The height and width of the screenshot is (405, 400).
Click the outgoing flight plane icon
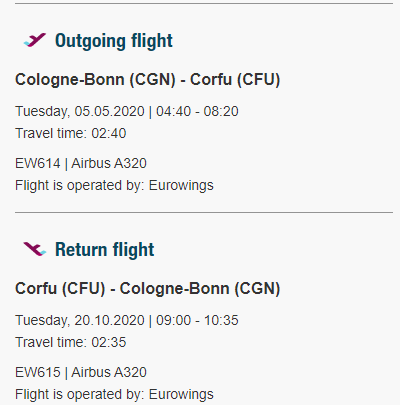35,40
